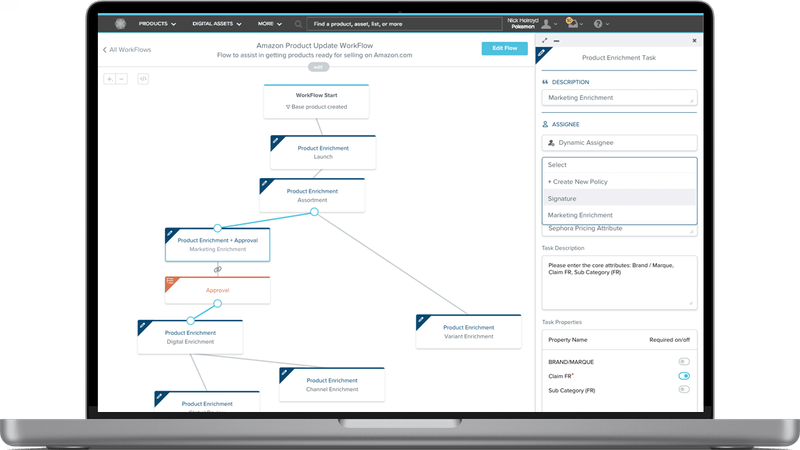The image size is (800, 450).
Task: Expand the notifications dropdown arrow
Action: [581, 24]
